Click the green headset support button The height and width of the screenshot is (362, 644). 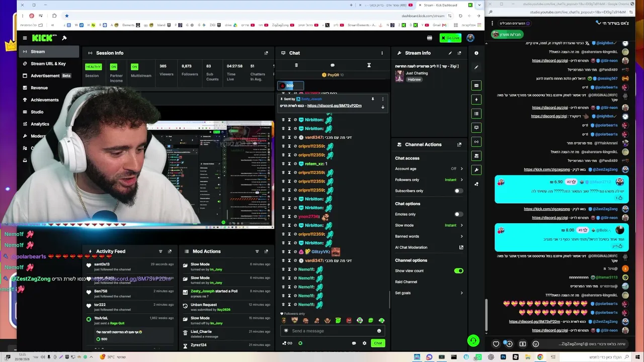tap(473, 341)
